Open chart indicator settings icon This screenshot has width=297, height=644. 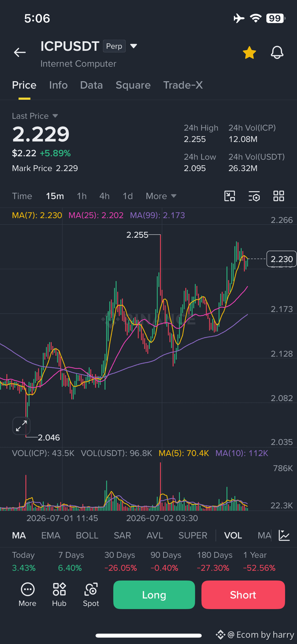(x=254, y=196)
